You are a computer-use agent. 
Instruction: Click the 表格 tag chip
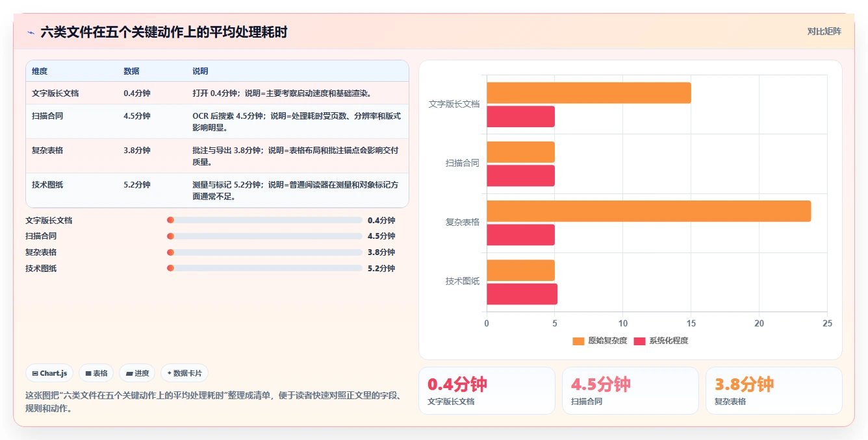click(x=96, y=373)
